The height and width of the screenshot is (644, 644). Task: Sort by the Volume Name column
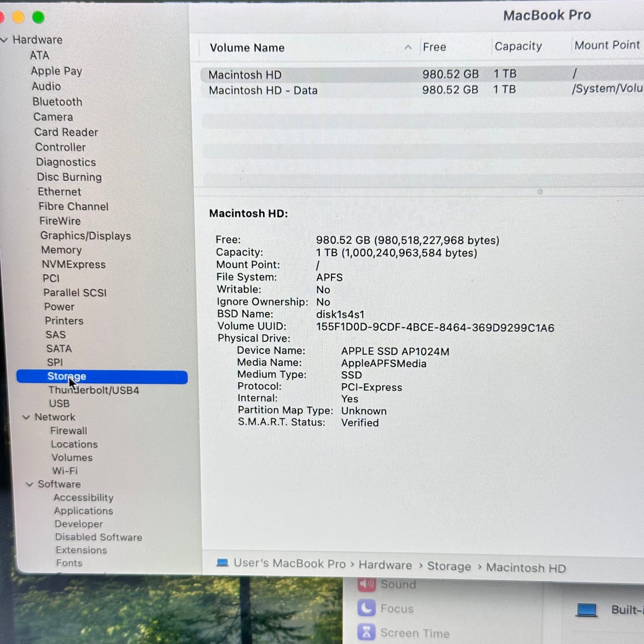pyautogui.click(x=247, y=48)
